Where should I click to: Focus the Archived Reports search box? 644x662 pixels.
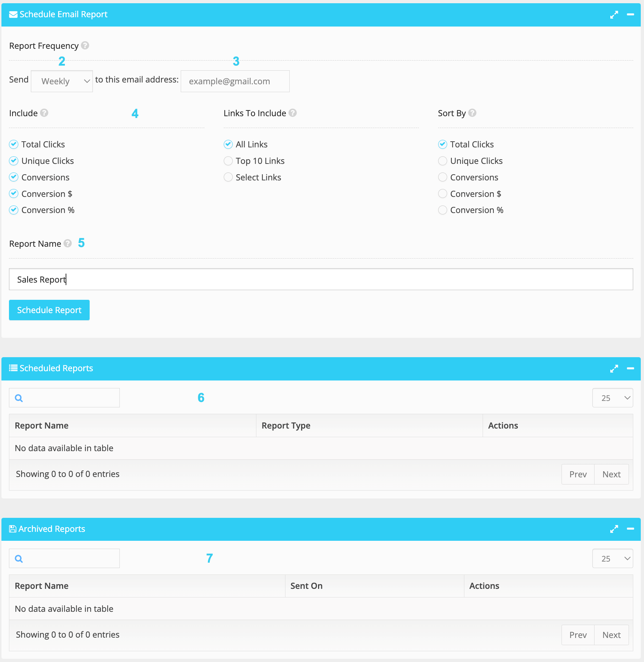tap(64, 559)
